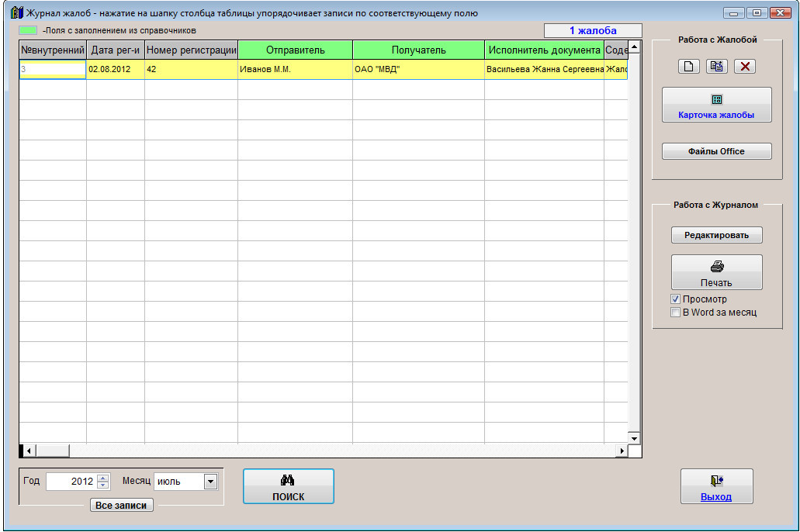Sort by the Исполнитель документа column header
This screenshot has width=800, height=532.
point(545,50)
